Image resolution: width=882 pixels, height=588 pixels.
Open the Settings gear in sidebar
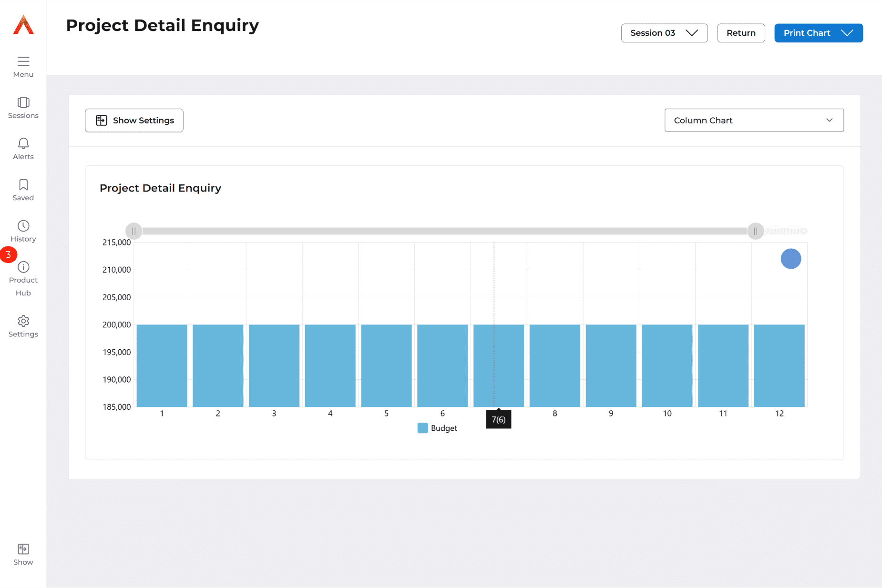[x=23, y=321]
